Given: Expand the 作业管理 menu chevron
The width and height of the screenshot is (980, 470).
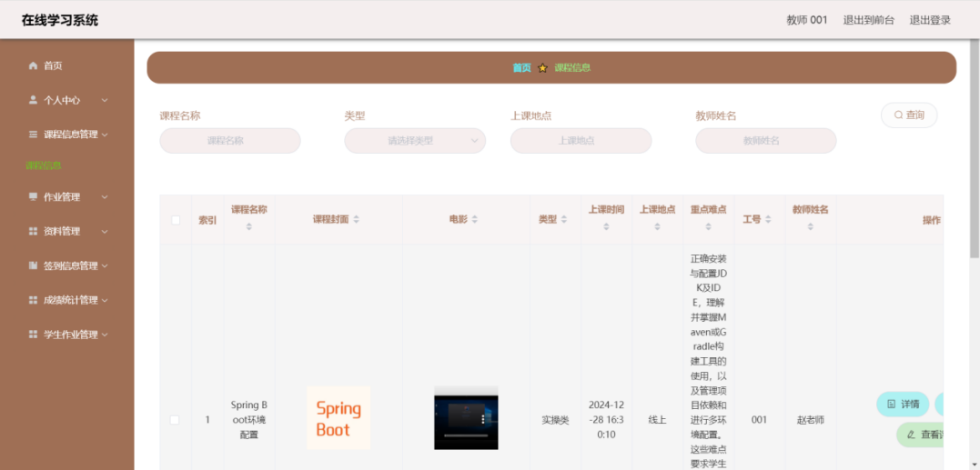Looking at the screenshot, I should coord(105,196).
